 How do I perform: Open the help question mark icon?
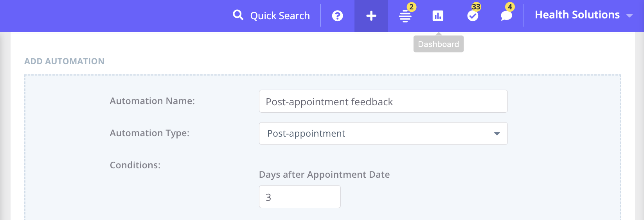337,16
